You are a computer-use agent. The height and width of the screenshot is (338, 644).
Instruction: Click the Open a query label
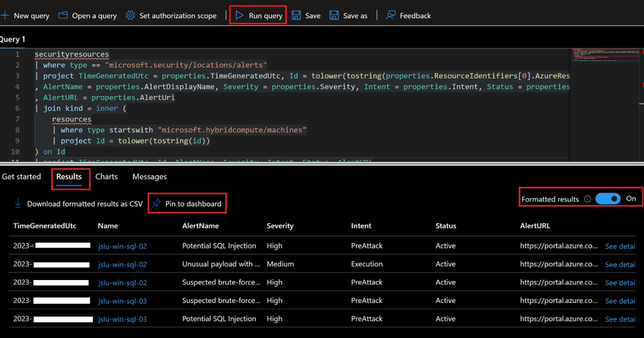pyautogui.click(x=95, y=15)
